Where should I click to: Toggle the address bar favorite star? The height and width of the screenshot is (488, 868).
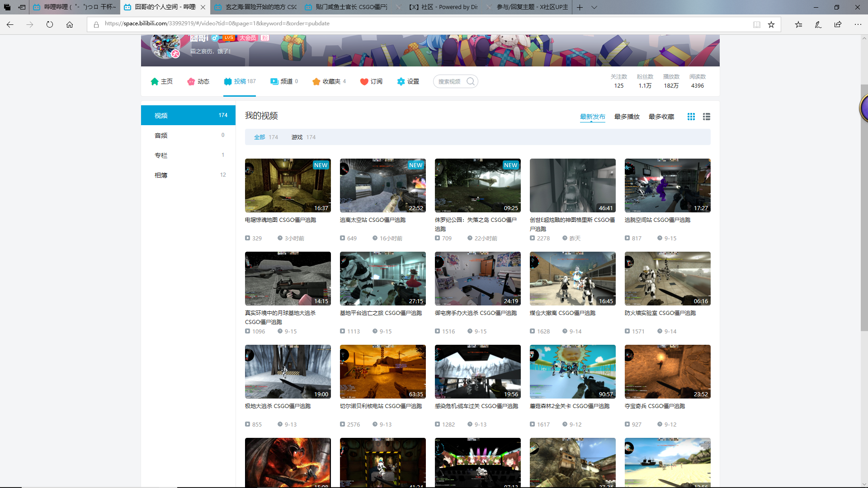[x=771, y=24]
